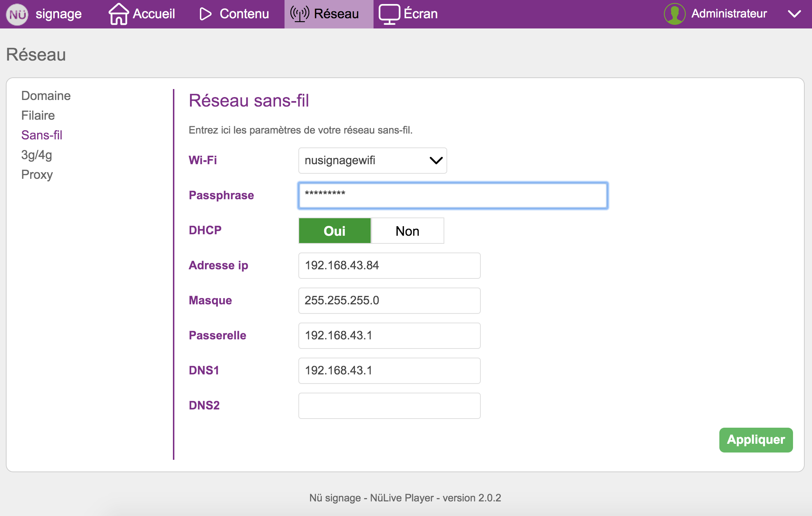Click the Écran monitor icon
This screenshot has width=812, height=516.
389,14
